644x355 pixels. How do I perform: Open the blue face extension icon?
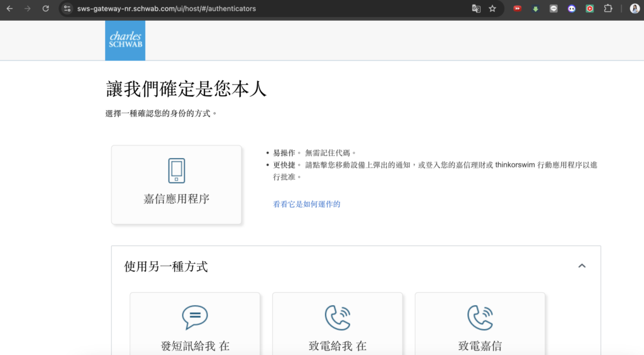[572, 9]
